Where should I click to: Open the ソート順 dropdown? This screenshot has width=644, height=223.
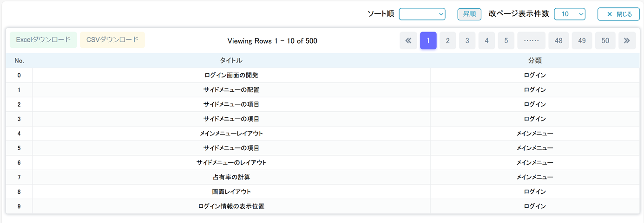[422, 14]
